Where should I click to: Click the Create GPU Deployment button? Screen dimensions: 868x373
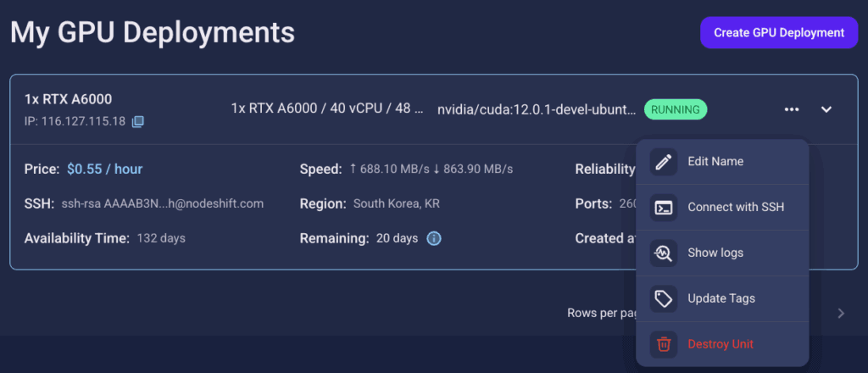click(x=779, y=33)
